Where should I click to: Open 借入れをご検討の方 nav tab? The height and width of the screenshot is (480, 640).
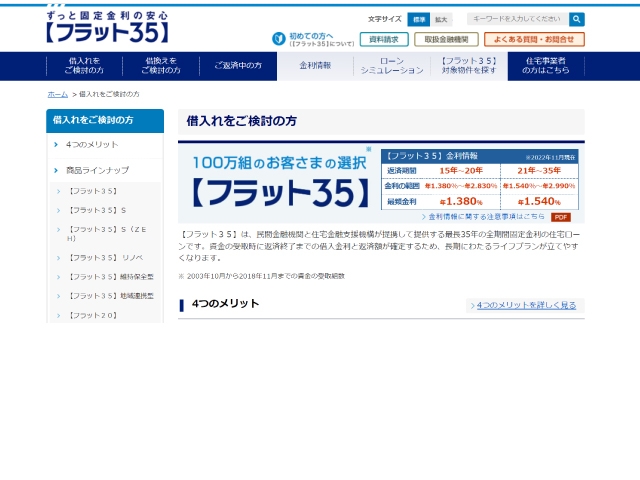[x=84, y=66]
